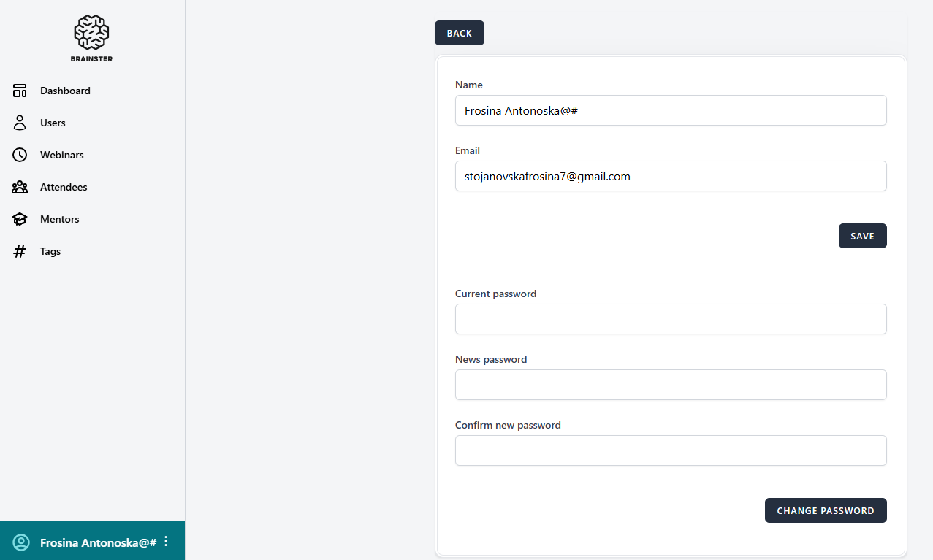Click into the Email text field
The height and width of the screenshot is (560, 933).
coord(670,176)
